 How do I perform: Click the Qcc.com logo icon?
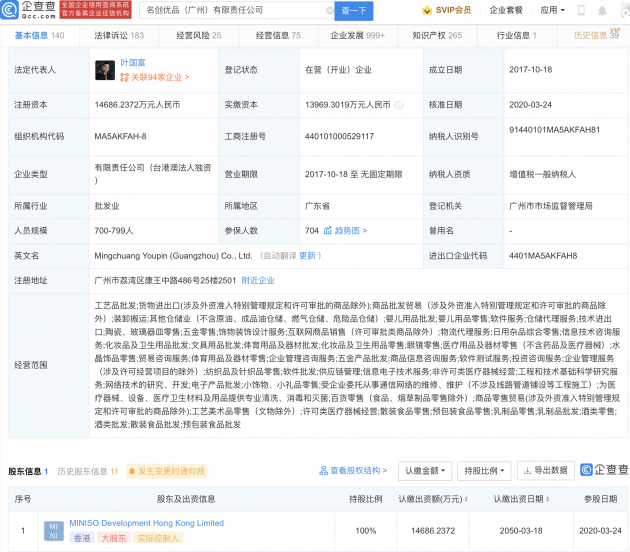[9, 10]
